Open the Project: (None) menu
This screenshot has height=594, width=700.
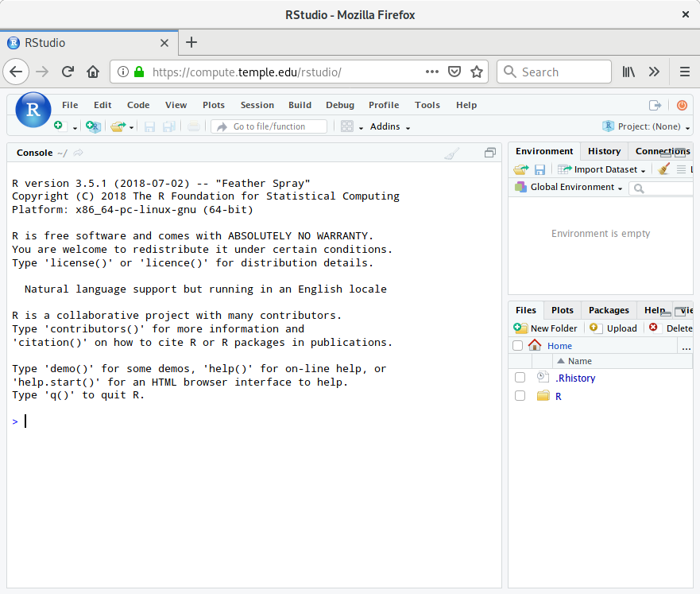point(646,127)
